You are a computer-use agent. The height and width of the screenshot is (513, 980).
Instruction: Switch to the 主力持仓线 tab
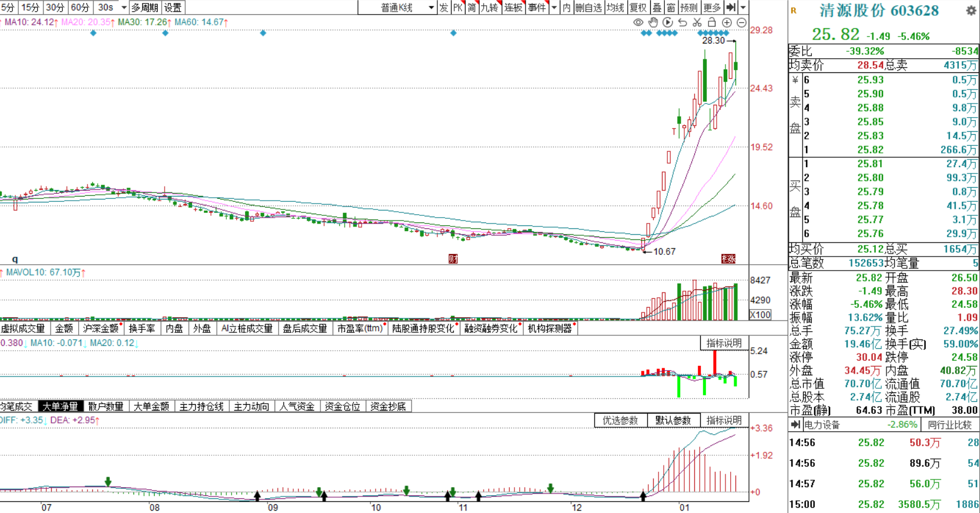point(202,406)
